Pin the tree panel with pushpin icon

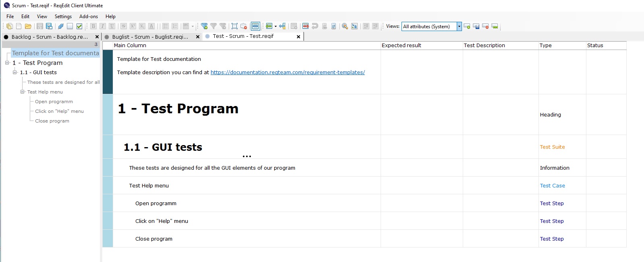point(96,44)
